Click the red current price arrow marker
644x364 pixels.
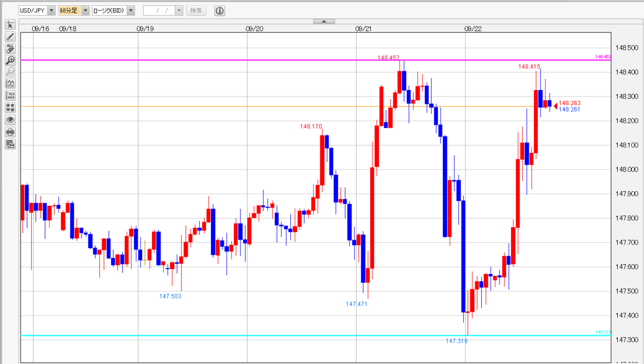(556, 105)
